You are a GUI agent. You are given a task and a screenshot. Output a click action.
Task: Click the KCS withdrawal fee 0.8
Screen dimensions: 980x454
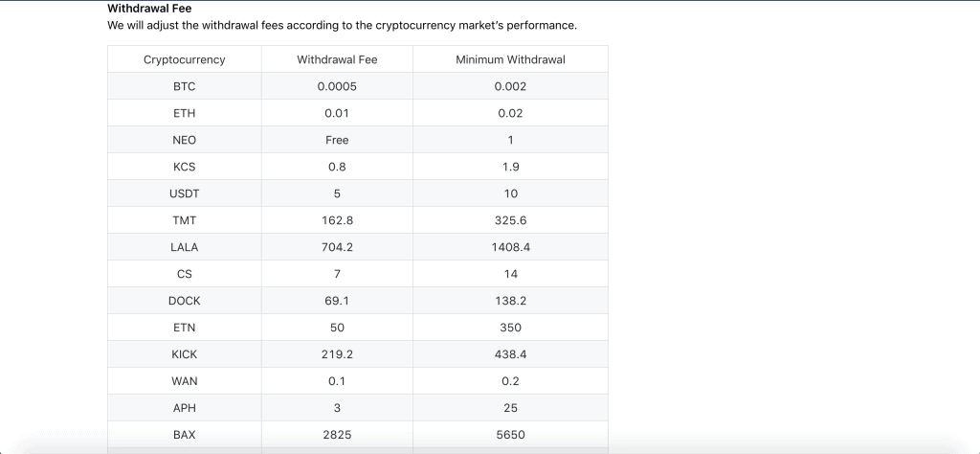(x=337, y=167)
